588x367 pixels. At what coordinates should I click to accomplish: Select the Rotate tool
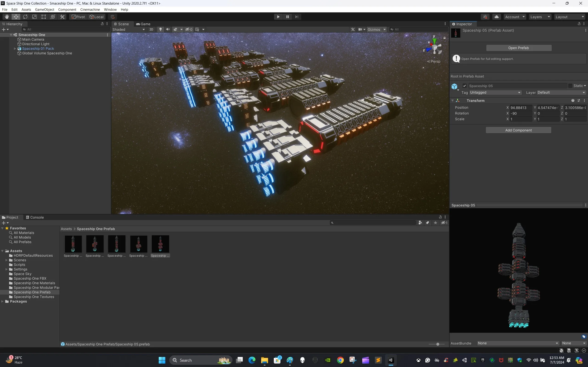coord(25,17)
